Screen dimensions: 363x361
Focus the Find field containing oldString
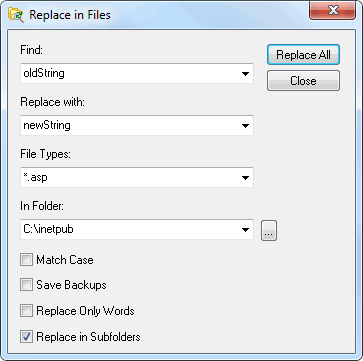(137, 73)
